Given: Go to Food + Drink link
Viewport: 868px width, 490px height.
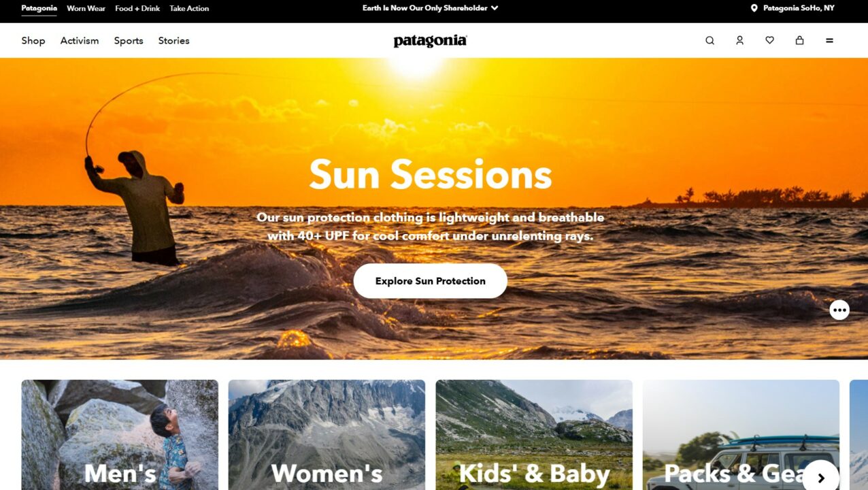Looking at the screenshot, I should (137, 8).
